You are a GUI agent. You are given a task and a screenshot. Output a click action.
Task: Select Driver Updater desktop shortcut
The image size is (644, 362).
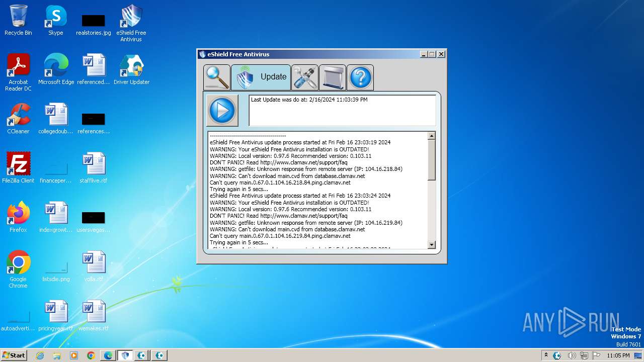131,70
